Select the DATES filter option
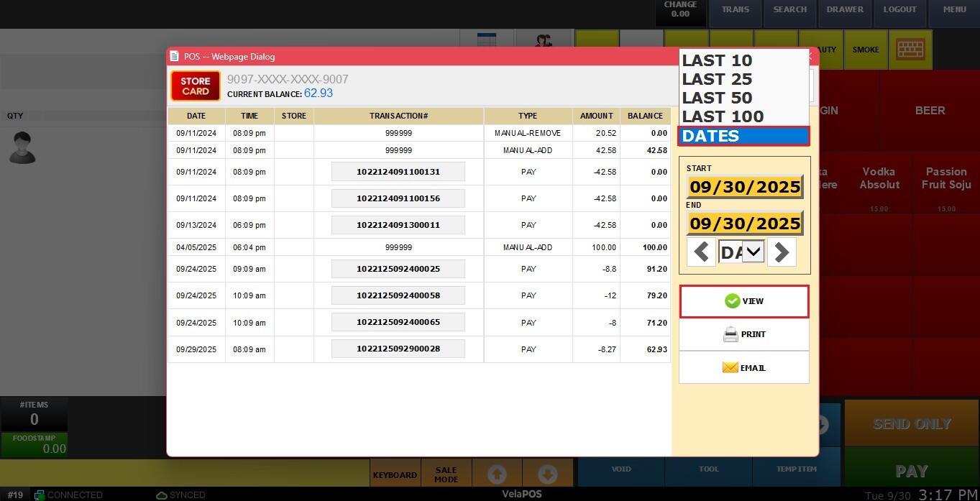The image size is (980, 501). [743, 136]
